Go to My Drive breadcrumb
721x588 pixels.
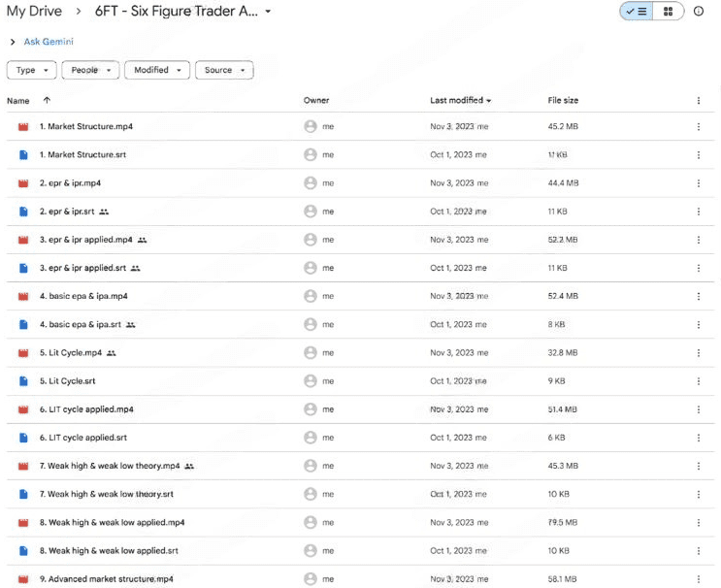click(34, 11)
